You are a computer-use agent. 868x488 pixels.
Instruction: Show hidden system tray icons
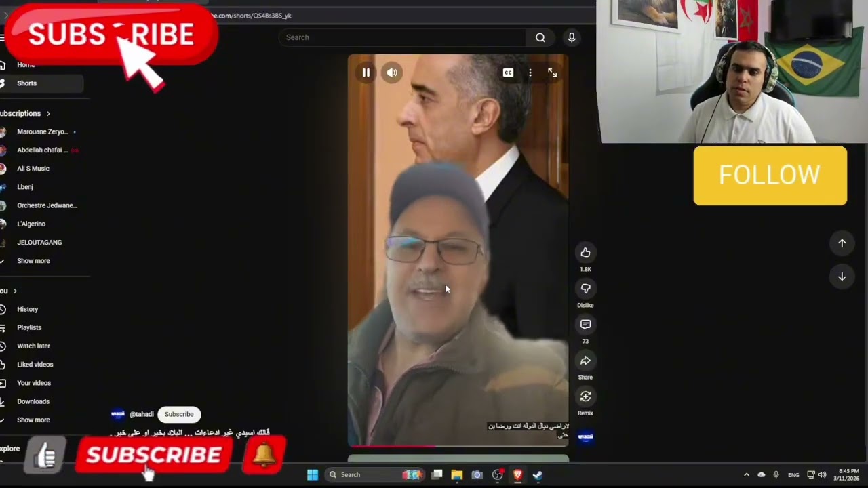747,474
